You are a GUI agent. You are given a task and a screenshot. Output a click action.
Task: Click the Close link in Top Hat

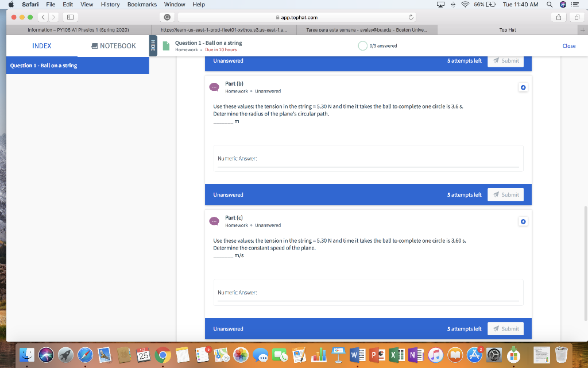pos(569,45)
